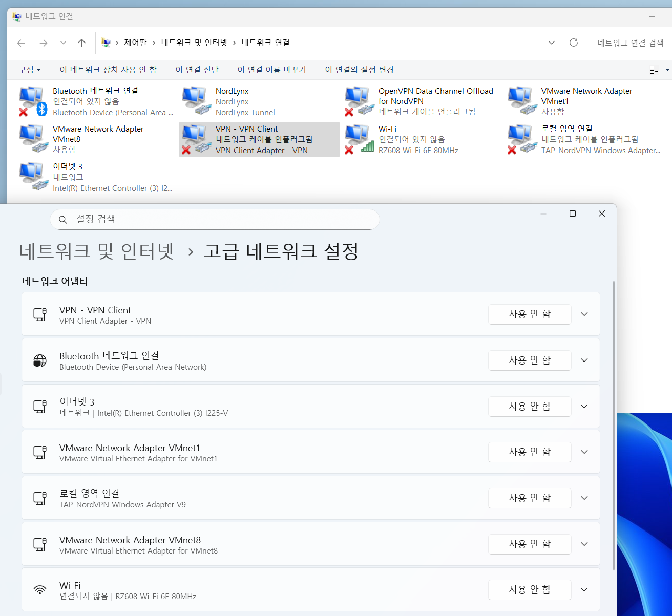Expand the 이더넷 3 adapter details
The image size is (672, 616).
tap(584, 407)
